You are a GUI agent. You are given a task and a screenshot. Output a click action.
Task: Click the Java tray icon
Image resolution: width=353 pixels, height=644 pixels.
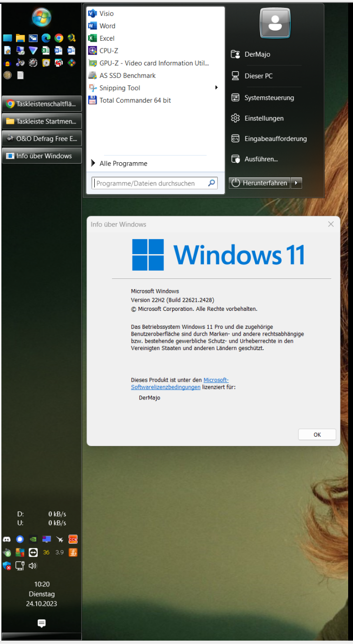[x=73, y=552]
